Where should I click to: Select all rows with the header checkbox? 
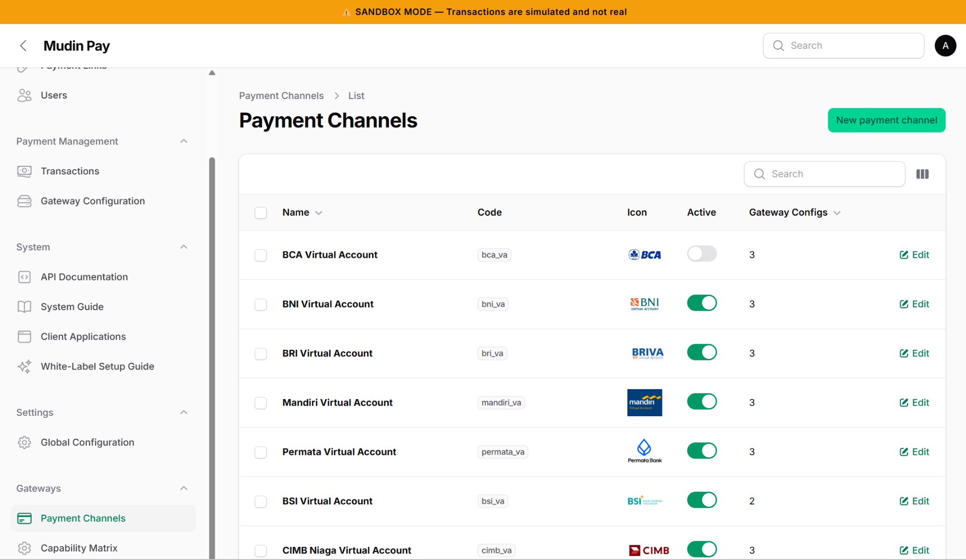coord(261,213)
